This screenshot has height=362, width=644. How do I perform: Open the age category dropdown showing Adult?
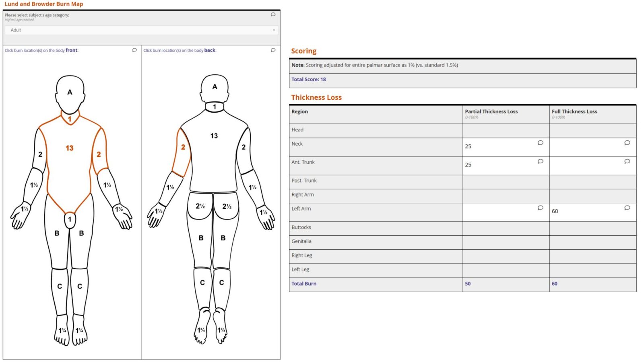click(x=141, y=30)
